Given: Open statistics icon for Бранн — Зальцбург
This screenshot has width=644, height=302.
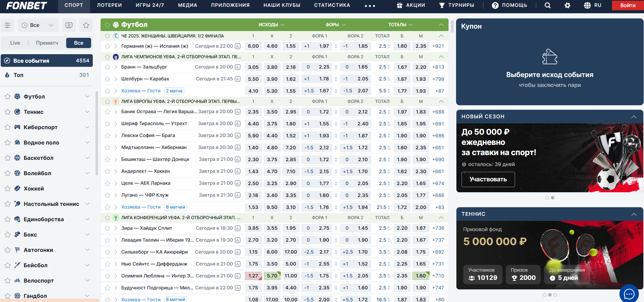Looking at the screenshot, I should tap(238, 67).
